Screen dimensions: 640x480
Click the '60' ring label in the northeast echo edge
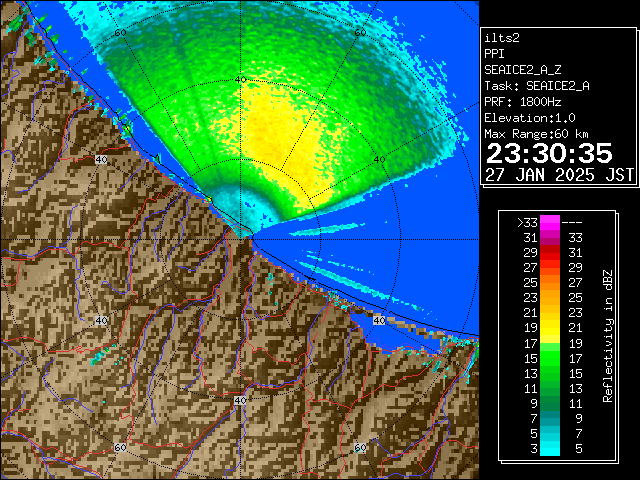coord(360,33)
